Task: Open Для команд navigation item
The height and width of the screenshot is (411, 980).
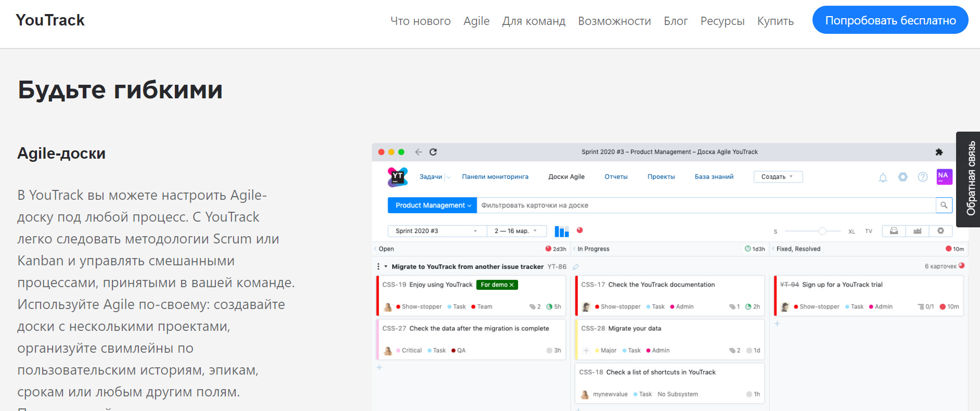Action: (534, 21)
